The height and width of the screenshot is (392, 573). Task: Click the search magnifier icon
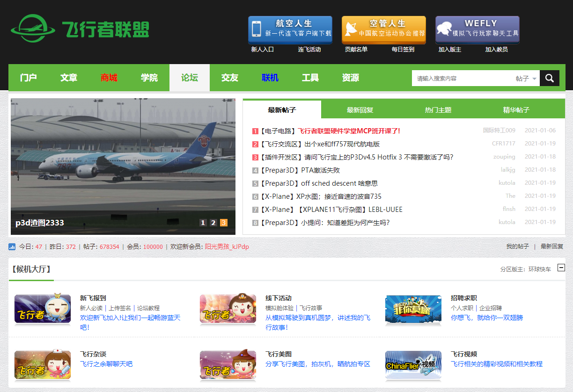pos(549,78)
